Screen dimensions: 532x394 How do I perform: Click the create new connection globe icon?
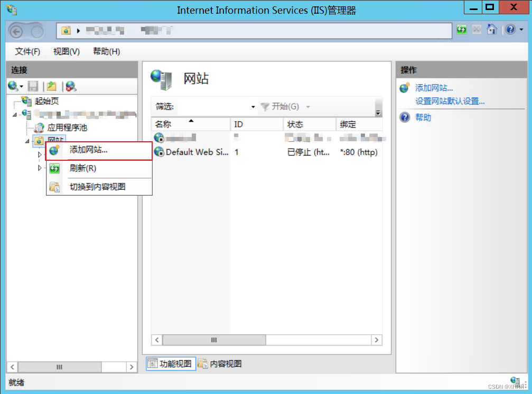[x=13, y=86]
